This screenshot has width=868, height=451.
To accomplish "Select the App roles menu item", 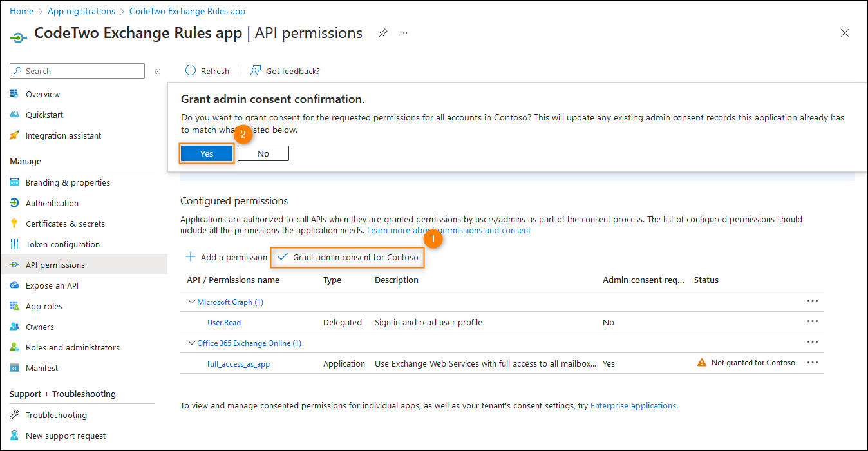I will coord(44,306).
